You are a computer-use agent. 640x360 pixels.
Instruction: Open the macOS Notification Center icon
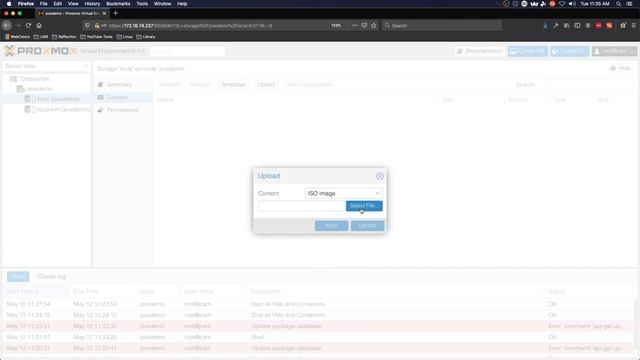point(629,4)
